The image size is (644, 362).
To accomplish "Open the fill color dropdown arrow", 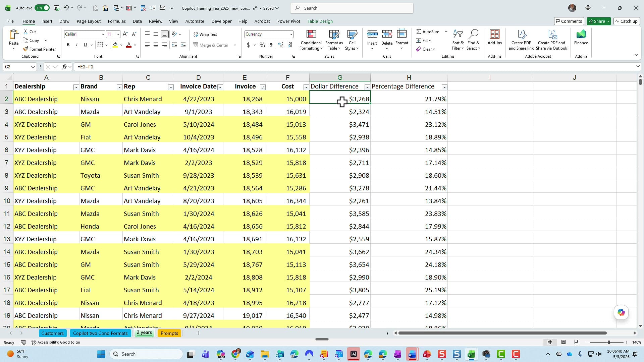I will point(121,45).
